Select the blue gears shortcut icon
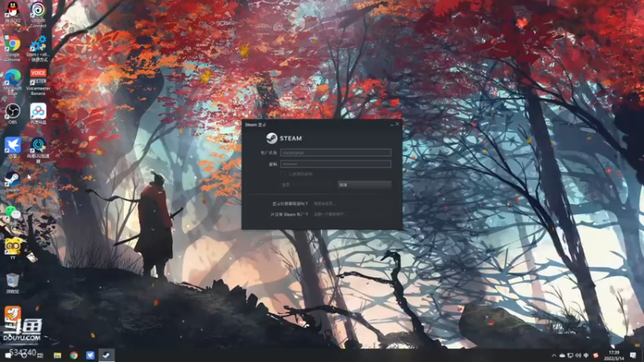644x362 pixels. coord(38,48)
